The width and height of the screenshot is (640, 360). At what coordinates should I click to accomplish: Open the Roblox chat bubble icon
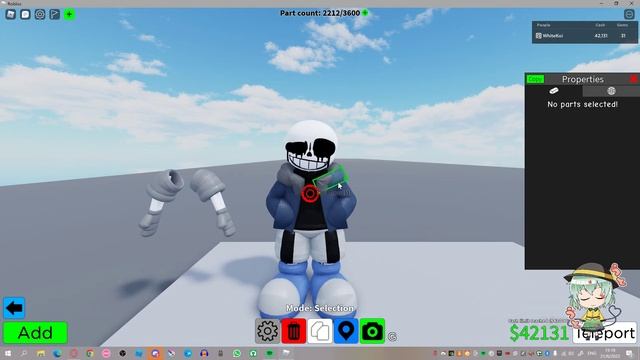click(25, 14)
